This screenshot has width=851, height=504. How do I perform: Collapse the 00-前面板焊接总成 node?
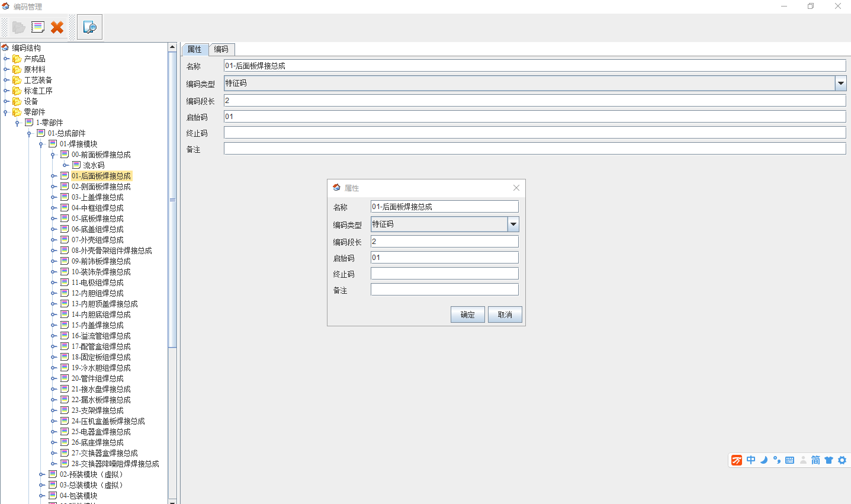tap(53, 155)
